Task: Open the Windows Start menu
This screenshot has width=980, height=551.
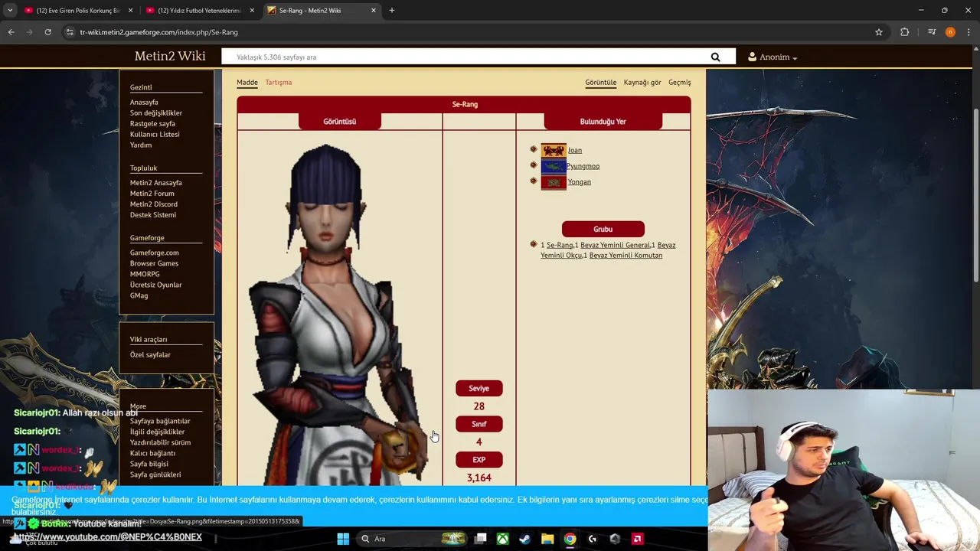Action: click(x=343, y=539)
